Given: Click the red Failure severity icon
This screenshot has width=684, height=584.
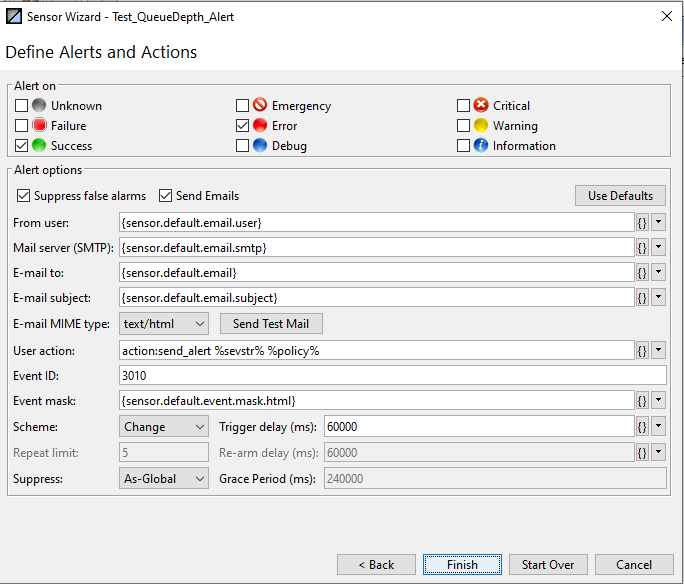Looking at the screenshot, I should [x=39, y=125].
